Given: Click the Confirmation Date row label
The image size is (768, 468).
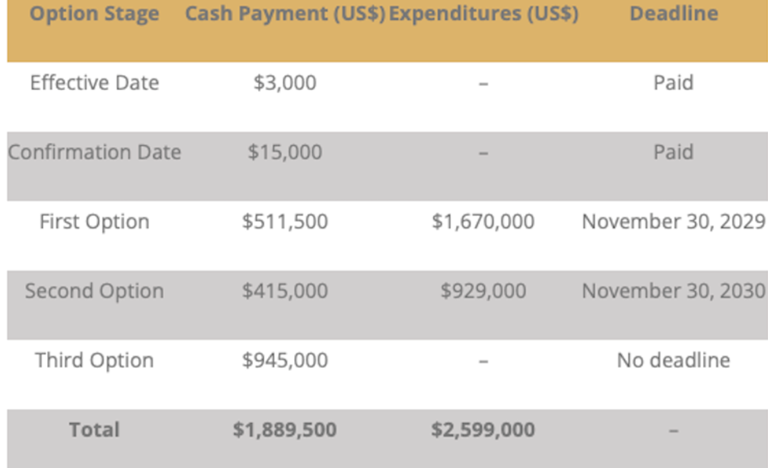Looking at the screenshot, I should click(94, 152).
